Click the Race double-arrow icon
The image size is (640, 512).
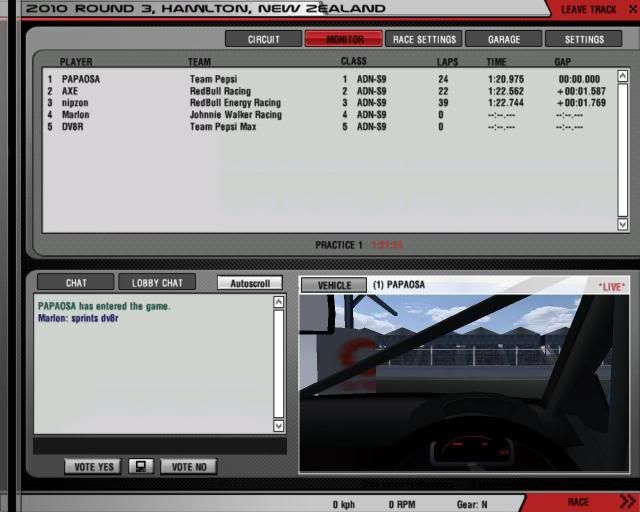(627, 501)
